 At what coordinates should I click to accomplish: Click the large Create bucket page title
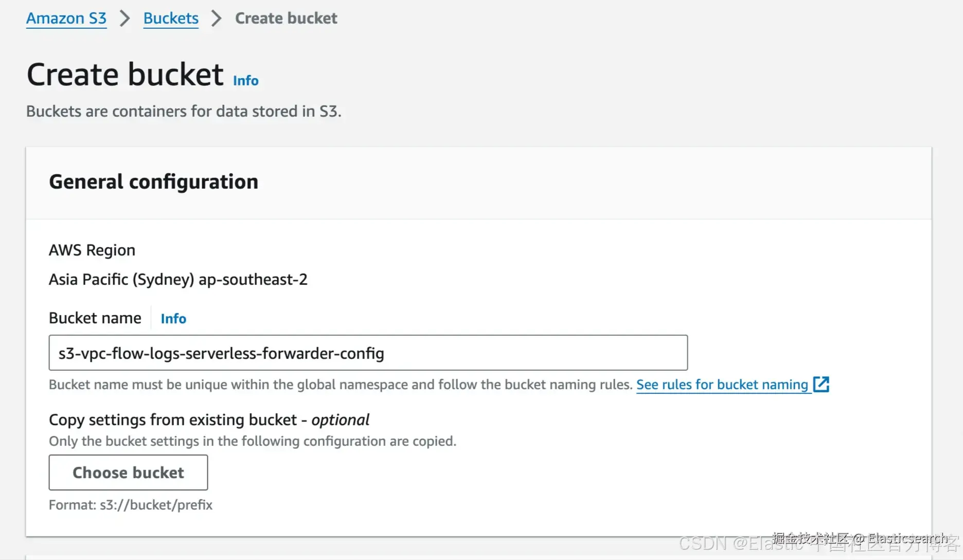pos(125,75)
